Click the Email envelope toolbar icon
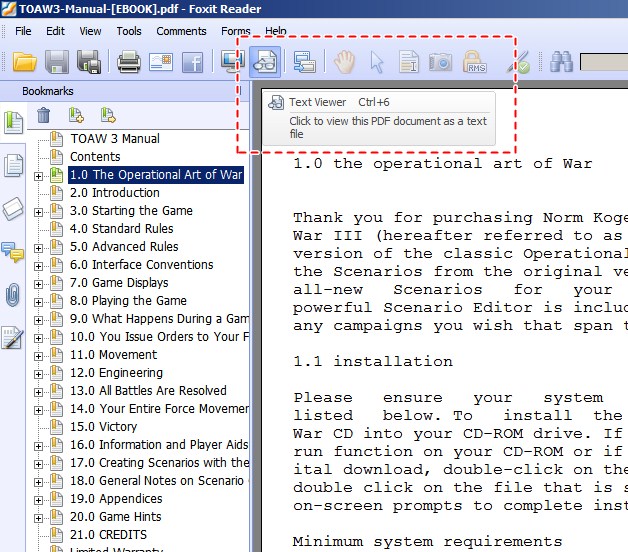 161,62
